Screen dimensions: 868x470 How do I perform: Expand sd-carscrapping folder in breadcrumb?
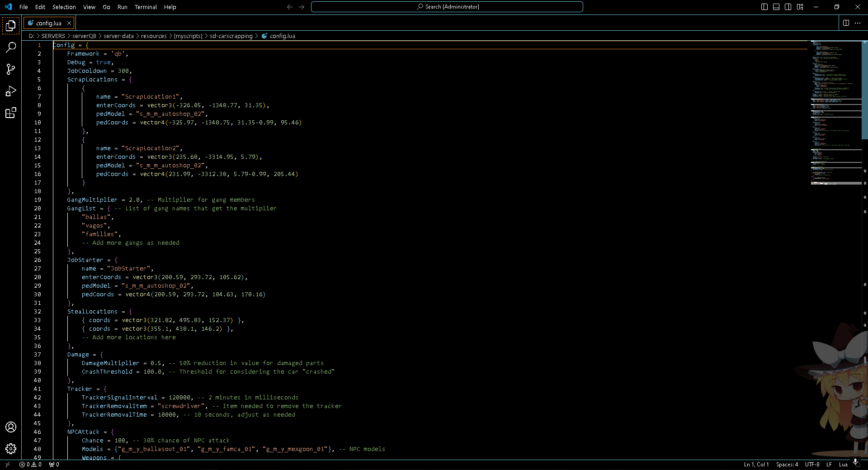pyautogui.click(x=231, y=36)
